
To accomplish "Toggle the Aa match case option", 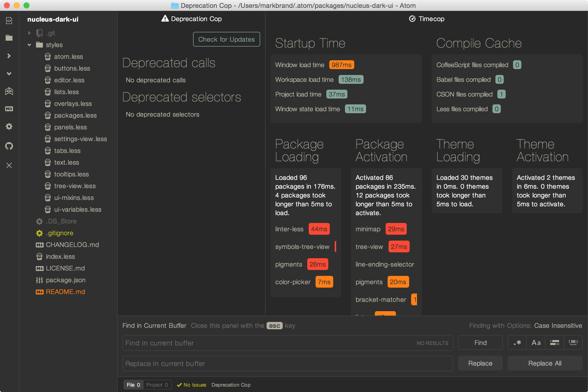I will point(536,343).
